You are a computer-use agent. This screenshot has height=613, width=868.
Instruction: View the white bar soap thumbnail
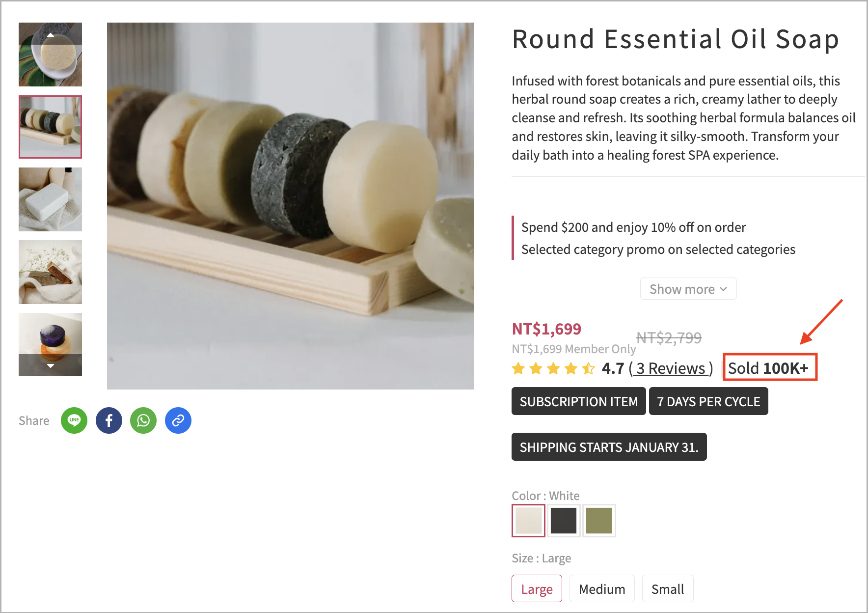click(x=50, y=199)
